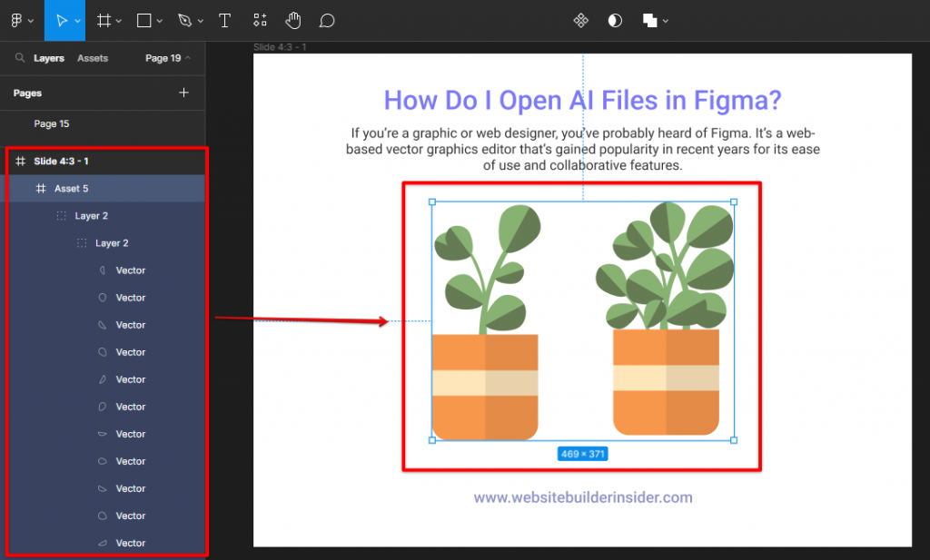This screenshot has height=560, width=930.
Task: Click the search icon in Layers panel
Action: [x=18, y=57]
